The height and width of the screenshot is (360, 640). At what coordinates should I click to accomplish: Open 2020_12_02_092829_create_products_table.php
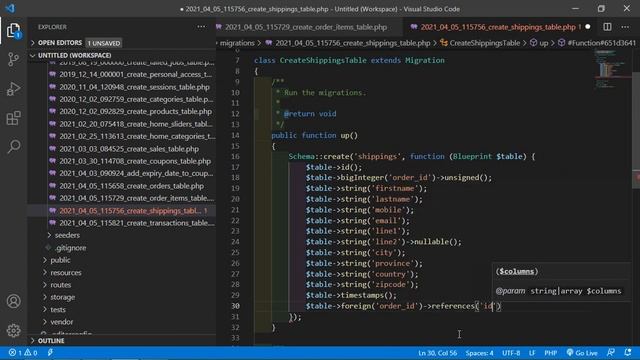(x=136, y=111)
